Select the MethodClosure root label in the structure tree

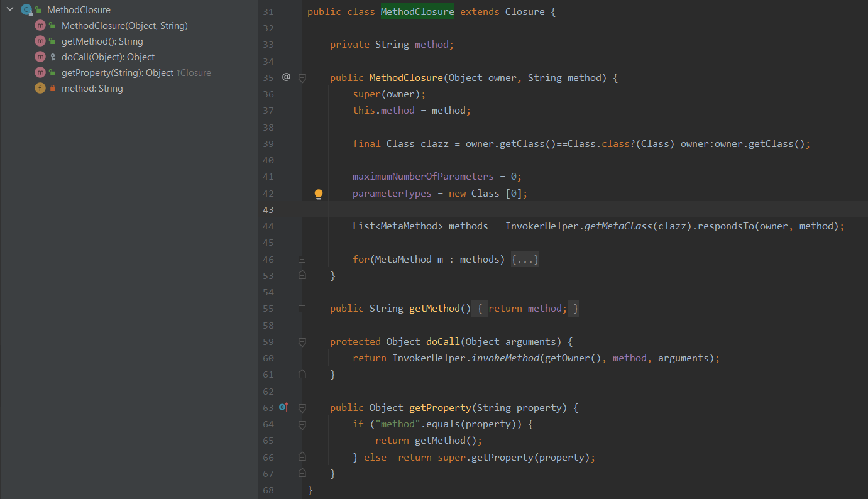tap(79, 10)
